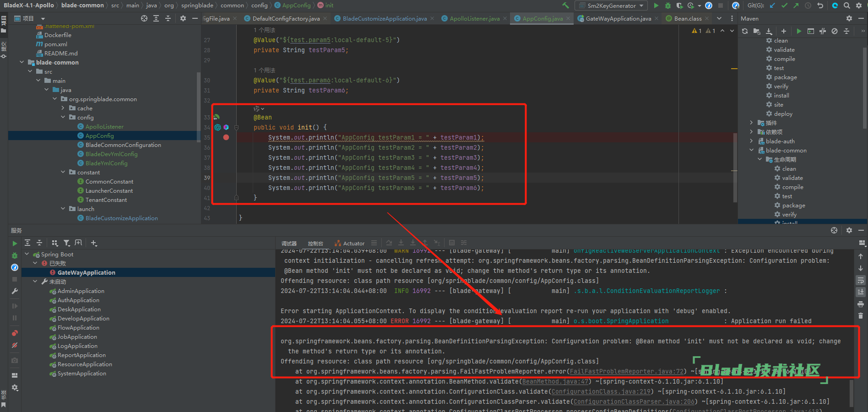Collapse blade-common module in project tree

22,62
